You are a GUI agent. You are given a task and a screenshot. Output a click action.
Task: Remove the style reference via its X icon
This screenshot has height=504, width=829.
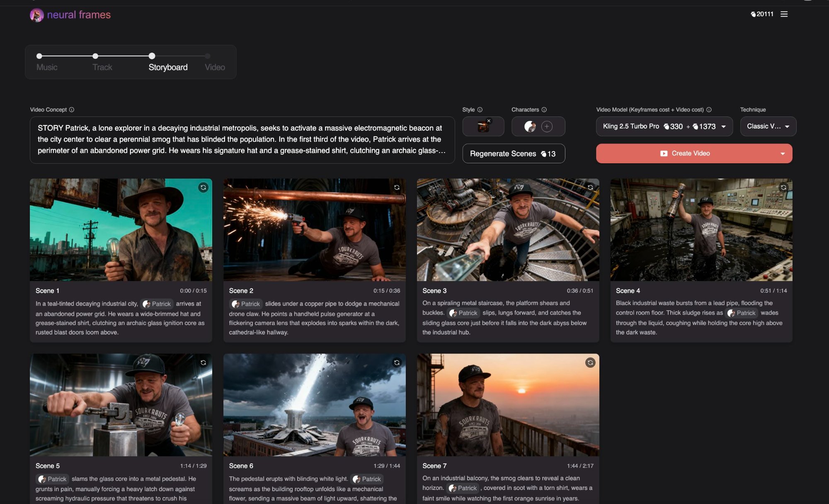tap(490, 120)
